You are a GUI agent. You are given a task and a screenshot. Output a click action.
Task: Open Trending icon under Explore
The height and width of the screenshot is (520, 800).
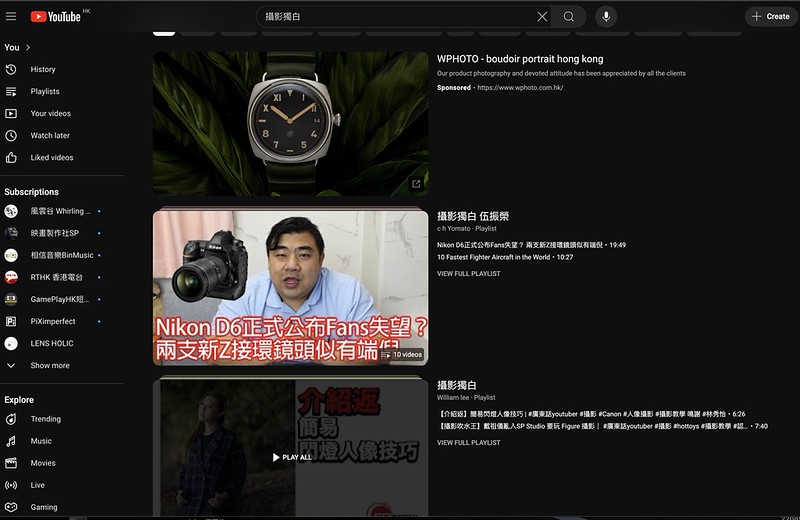(11, 419)
